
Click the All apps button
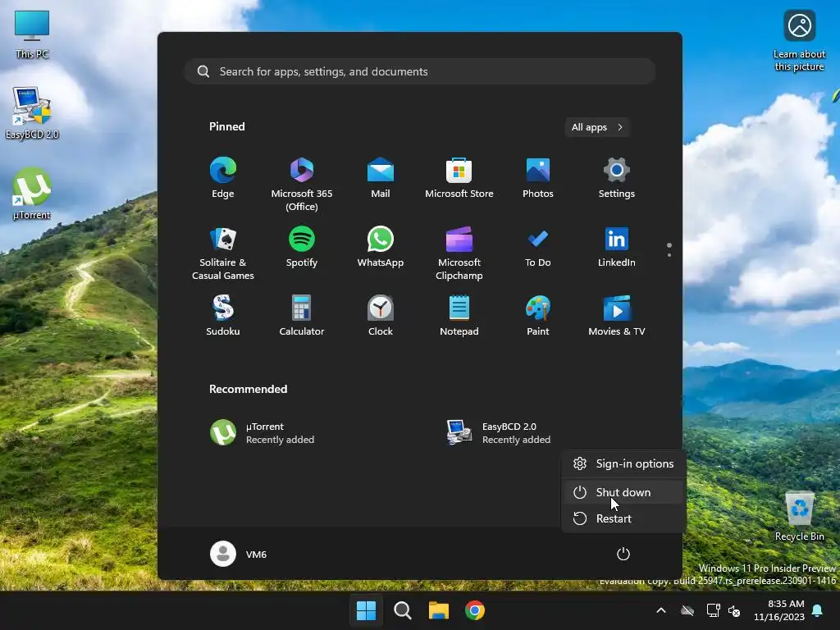(597, 127)
